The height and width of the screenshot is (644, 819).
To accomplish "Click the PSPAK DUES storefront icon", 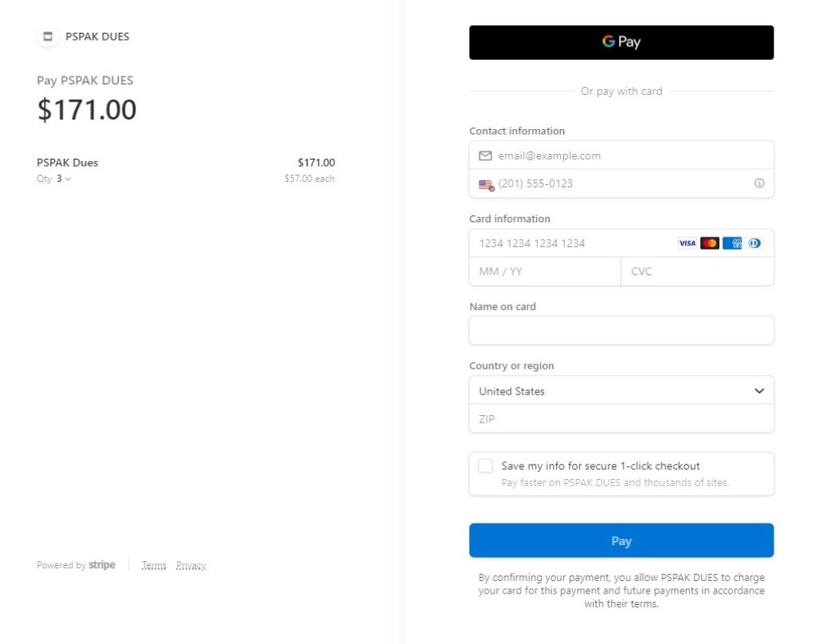I will [x=48, y=37].
